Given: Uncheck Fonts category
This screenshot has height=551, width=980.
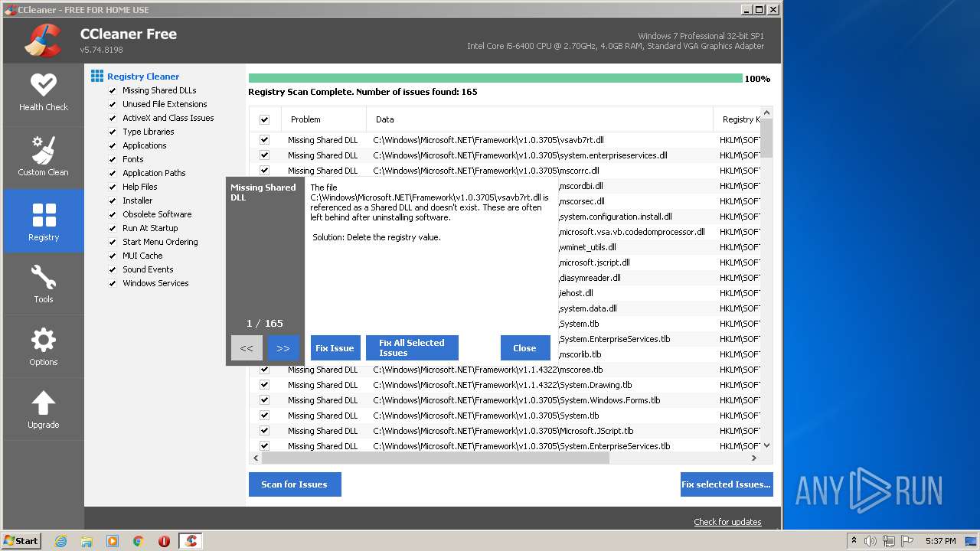Looking at the screenshot, I should point(113,159).
